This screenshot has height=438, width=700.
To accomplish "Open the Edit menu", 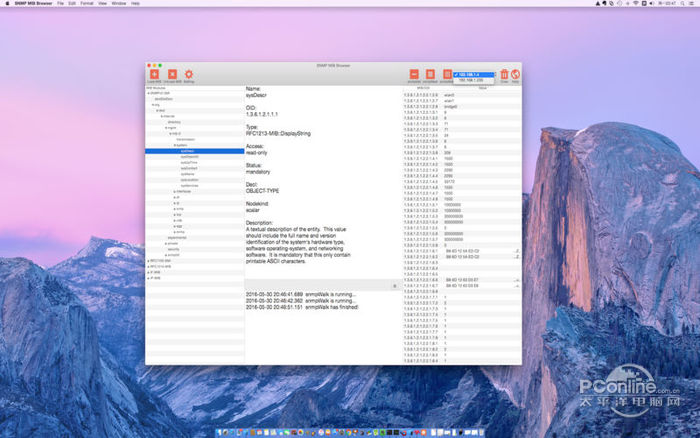I will [x=72, y=3].
